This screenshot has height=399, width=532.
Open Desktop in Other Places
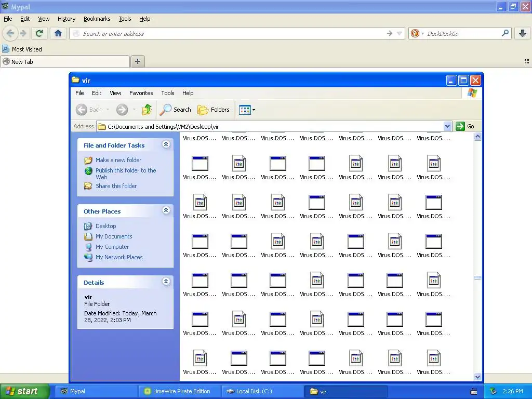coord(105,226)
